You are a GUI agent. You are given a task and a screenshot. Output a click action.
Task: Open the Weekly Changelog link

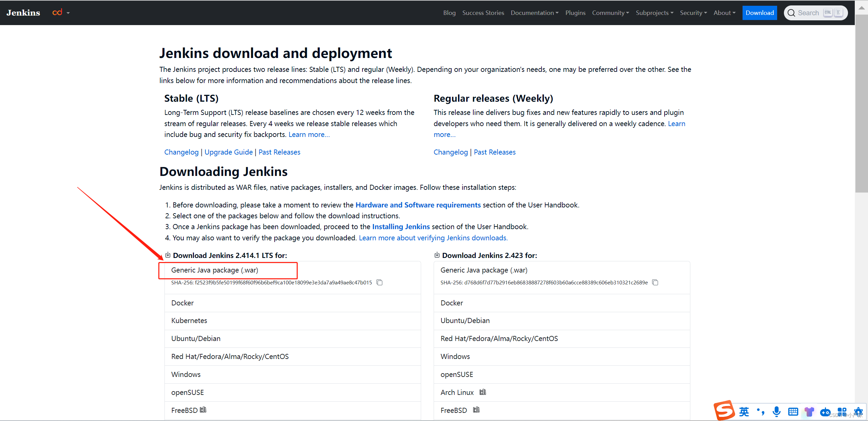pos(451,152)
